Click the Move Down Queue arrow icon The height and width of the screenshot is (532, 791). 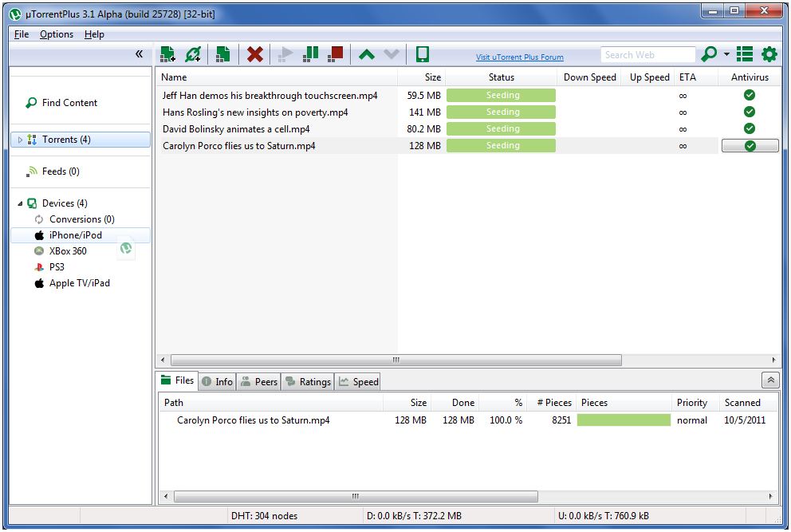click(x=392, y=54)
